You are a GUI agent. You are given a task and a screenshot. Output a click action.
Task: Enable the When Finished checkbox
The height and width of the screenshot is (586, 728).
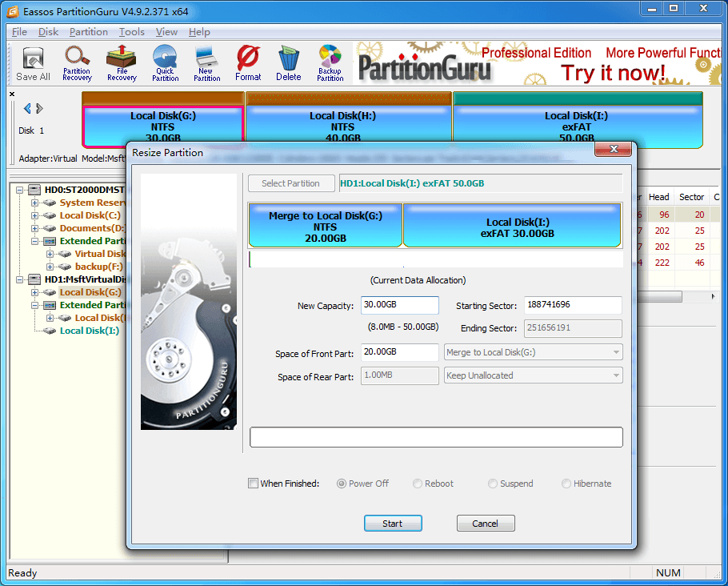(x=254, y=484)
